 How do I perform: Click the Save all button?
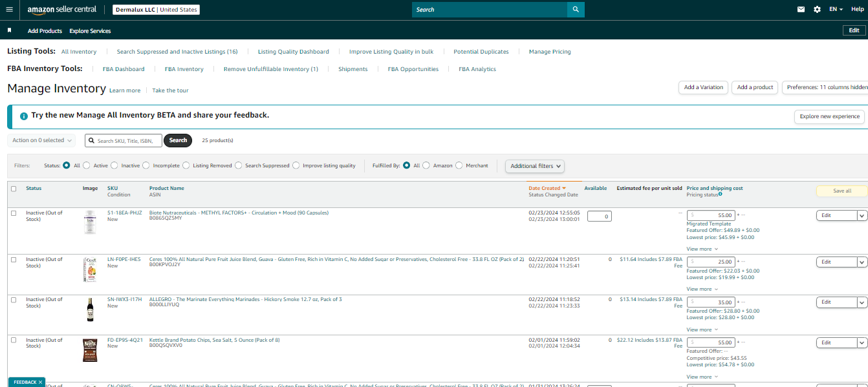pyautogui.click(x=842, y=191)
